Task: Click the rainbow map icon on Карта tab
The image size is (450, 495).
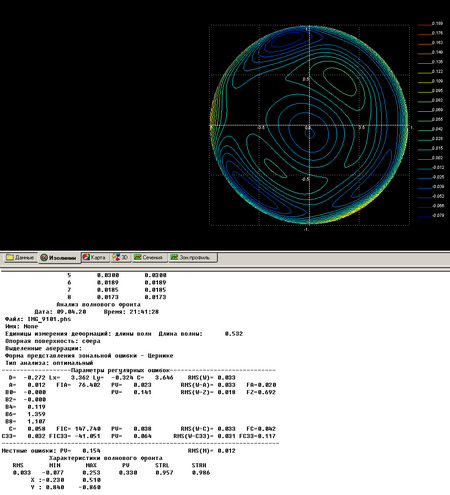Action: (x=86, y=257)
